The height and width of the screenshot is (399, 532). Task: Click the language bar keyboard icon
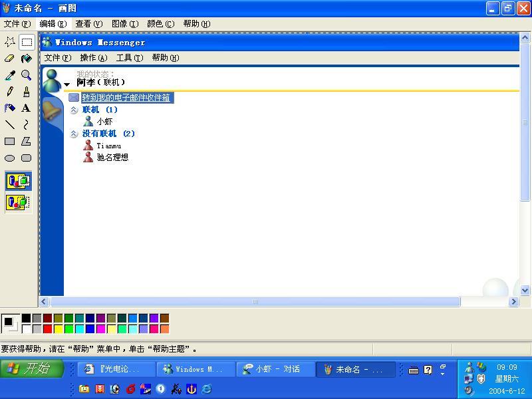pyautogui.click(x=413, y=370)
